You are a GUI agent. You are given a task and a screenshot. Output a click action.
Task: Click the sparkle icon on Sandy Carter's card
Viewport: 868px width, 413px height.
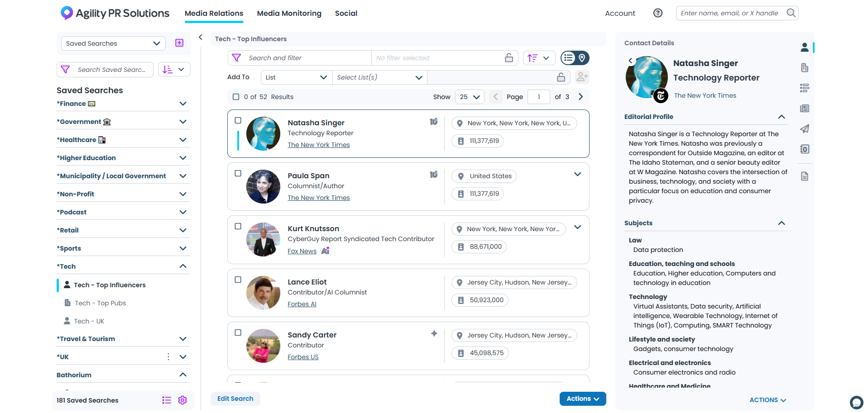434,333
